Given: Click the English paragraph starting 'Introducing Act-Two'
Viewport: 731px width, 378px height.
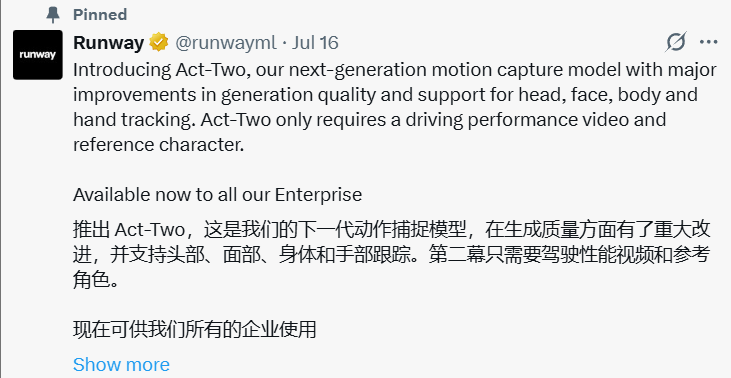Looking at the screenshot, I should click(394, 107).
